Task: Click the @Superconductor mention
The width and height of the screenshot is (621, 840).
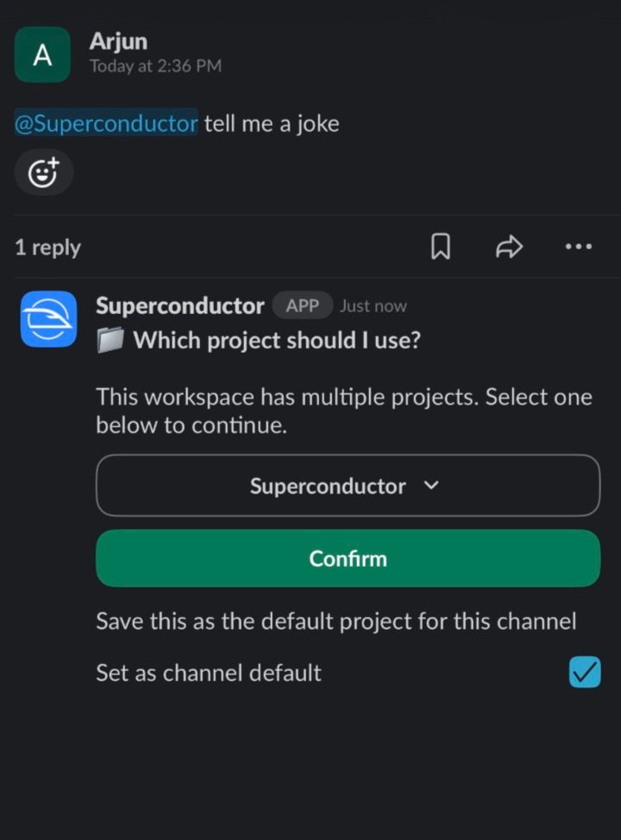Action: [x=103, y=123]
